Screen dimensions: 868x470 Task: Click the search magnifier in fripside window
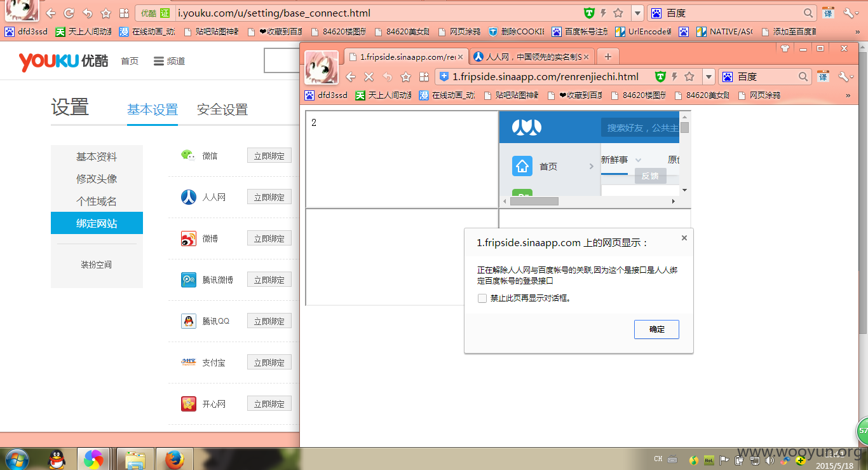[804, 77]
